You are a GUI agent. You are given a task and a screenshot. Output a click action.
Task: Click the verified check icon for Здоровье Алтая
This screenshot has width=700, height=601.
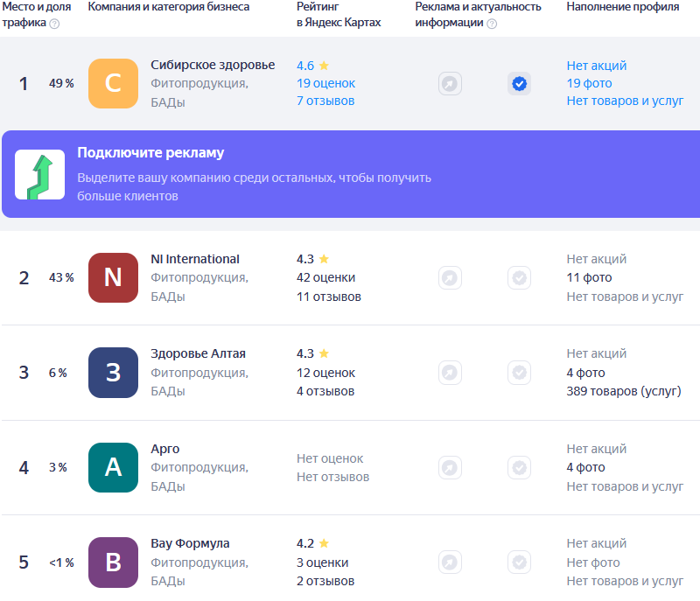click(x=519, y=372)
